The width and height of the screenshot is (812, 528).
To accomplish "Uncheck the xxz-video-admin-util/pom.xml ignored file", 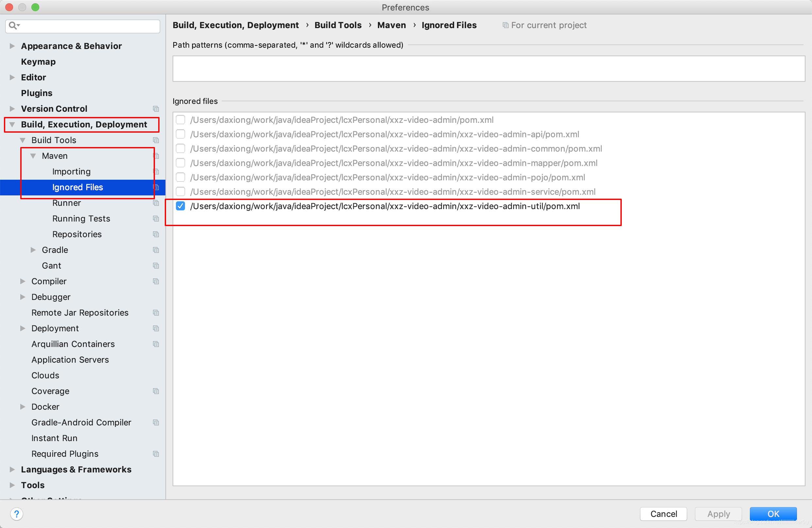I will point(180,206).
